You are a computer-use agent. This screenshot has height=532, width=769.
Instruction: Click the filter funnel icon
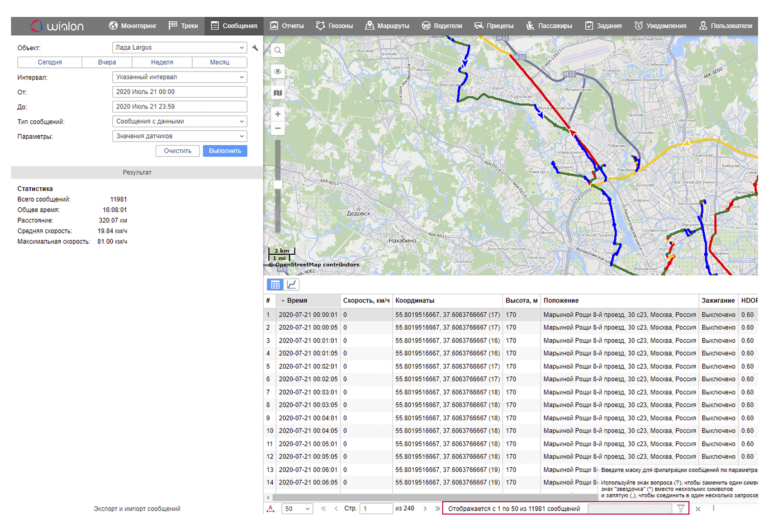click(681, 508)
